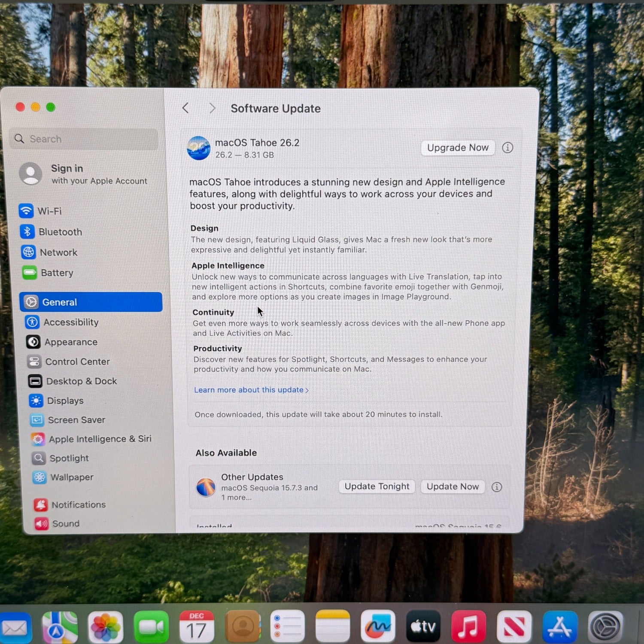The image size is (644, 644).
Task: Open Music app from the Dock
Action: [468, 626]
